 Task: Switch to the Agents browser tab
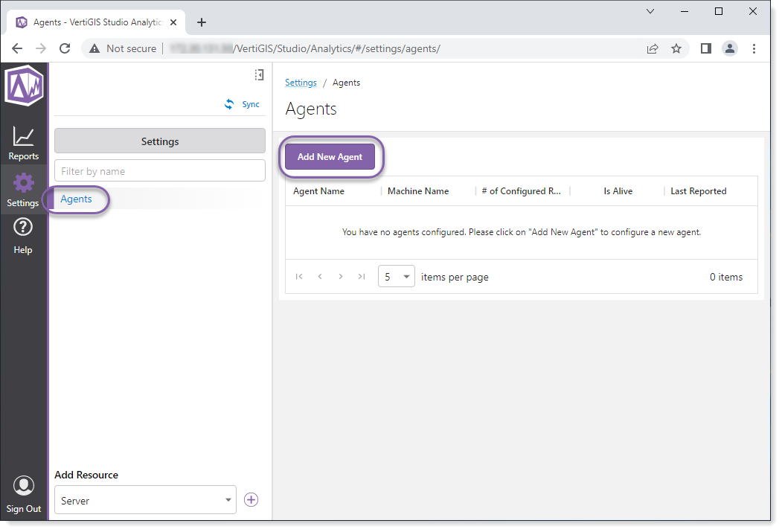pos(97,22)
